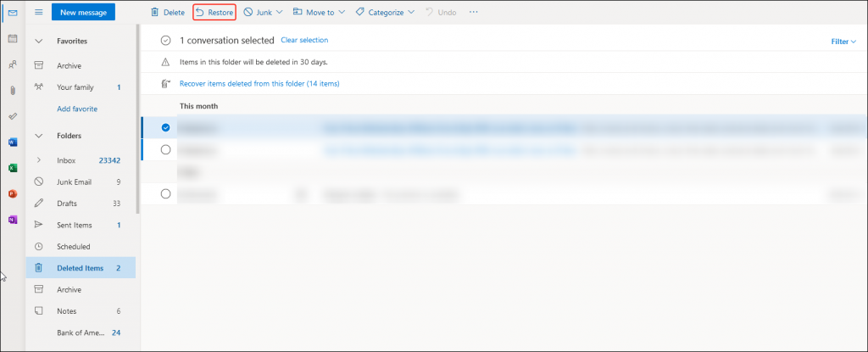868x352 pixels.
Task: Click the Restore button
Action: coord(214,13)
